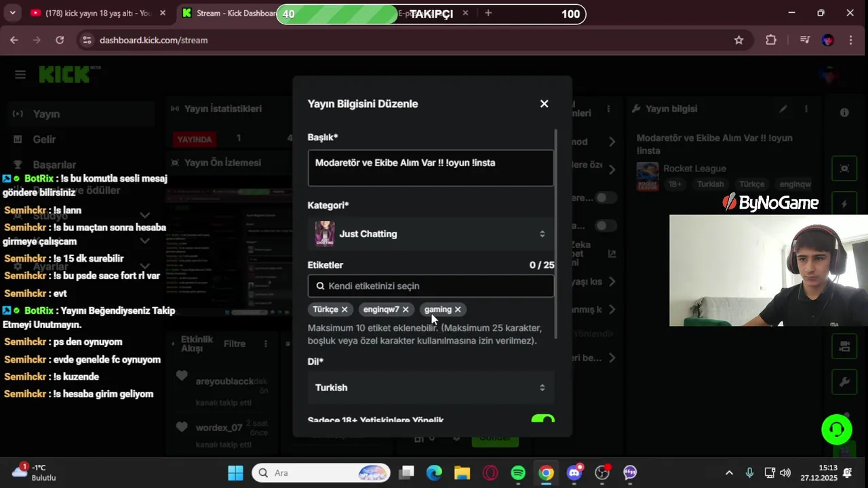The image size is (868, 488).
Task: Edit stream info with the pencil icon
Action: click(x=783, y=108)
